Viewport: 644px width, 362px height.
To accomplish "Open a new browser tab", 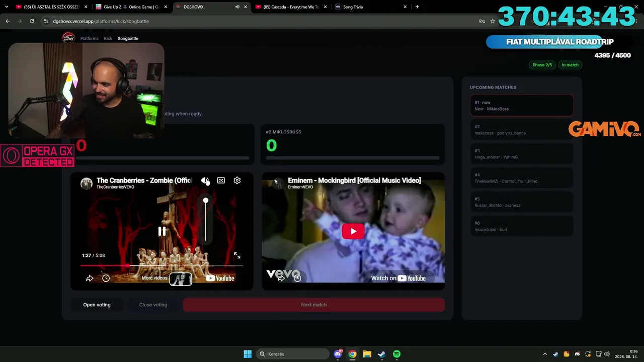I will tap(417, 7).
